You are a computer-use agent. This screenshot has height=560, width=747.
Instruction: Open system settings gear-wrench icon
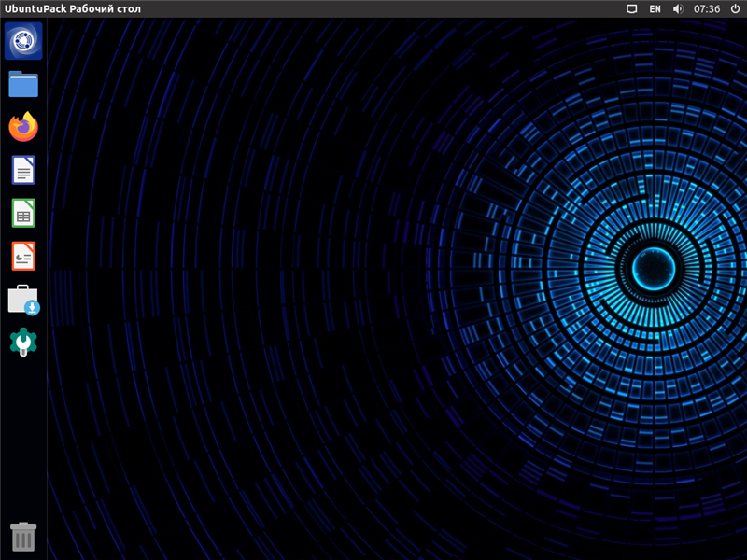[23, 342]
